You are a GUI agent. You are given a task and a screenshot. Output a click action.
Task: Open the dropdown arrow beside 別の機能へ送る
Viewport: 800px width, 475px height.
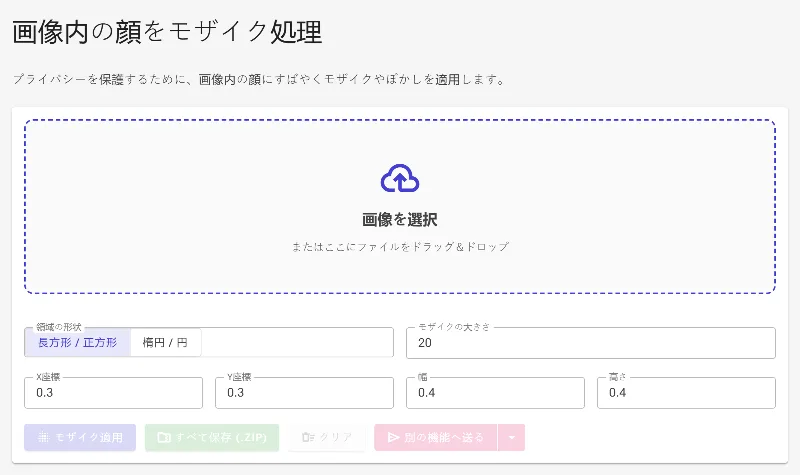(511, 437)
